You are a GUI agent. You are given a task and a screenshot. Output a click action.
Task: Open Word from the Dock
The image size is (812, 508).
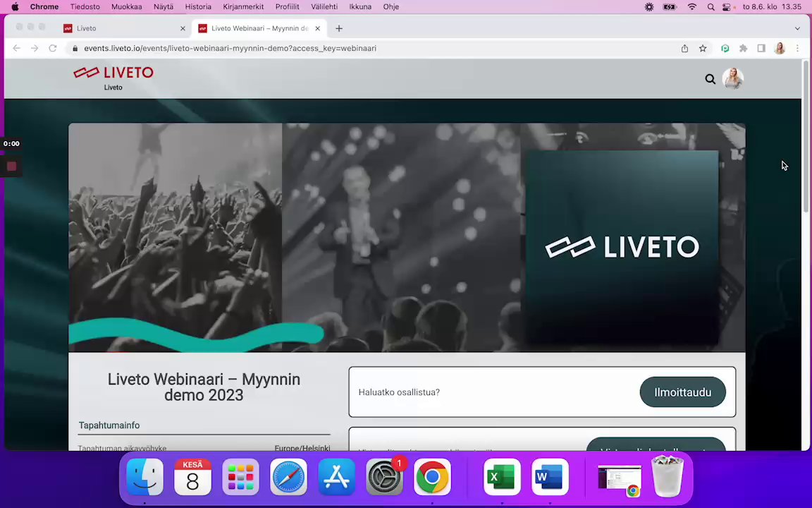[x=550, y=477]
